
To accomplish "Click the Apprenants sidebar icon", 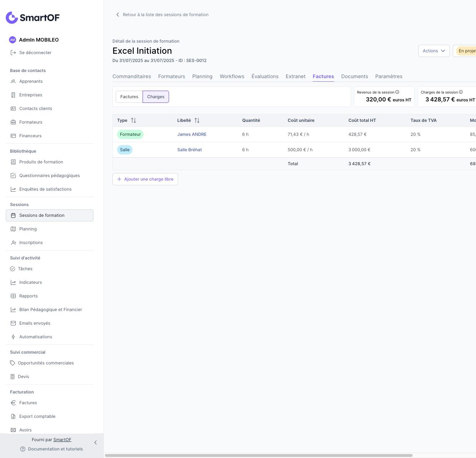I will [13, 81].
